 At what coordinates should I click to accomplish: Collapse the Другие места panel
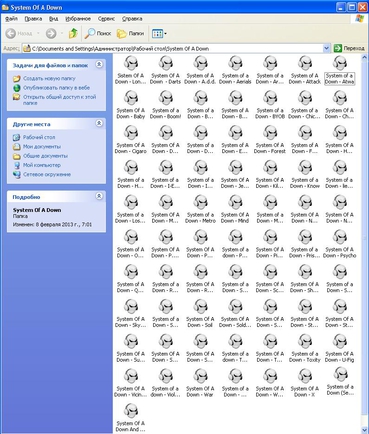(99, 123)
